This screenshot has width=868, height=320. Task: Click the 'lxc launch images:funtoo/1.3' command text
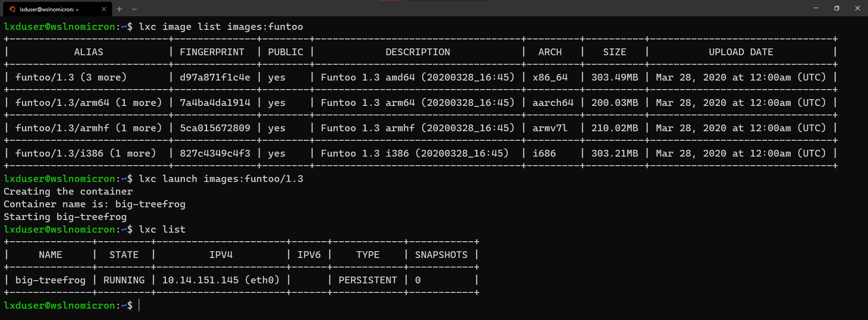click(x=221, y=179)
